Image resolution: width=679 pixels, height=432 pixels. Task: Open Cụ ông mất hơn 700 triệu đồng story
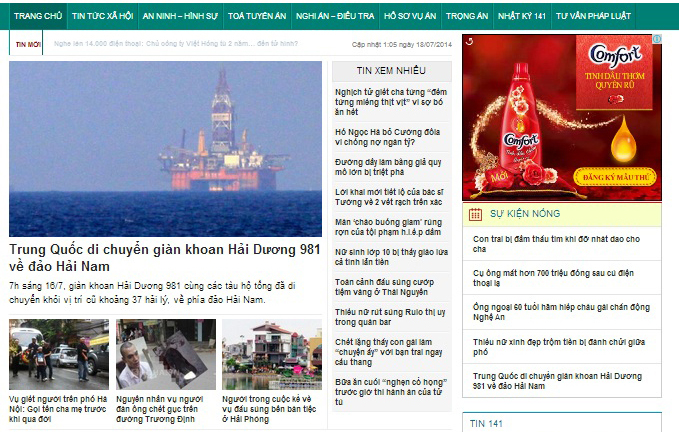point(553,278)
